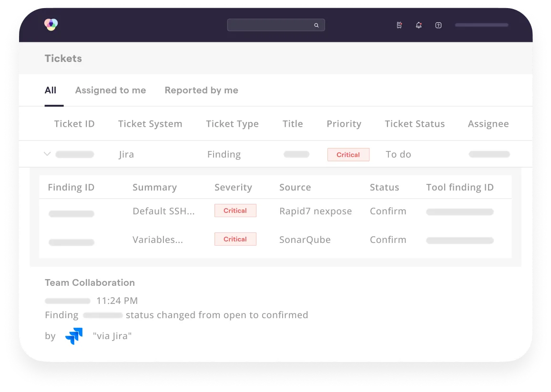Sort by the Priority column header
Image resolution: width=551 pixels, height=392 pixels.
pos(344,123)
